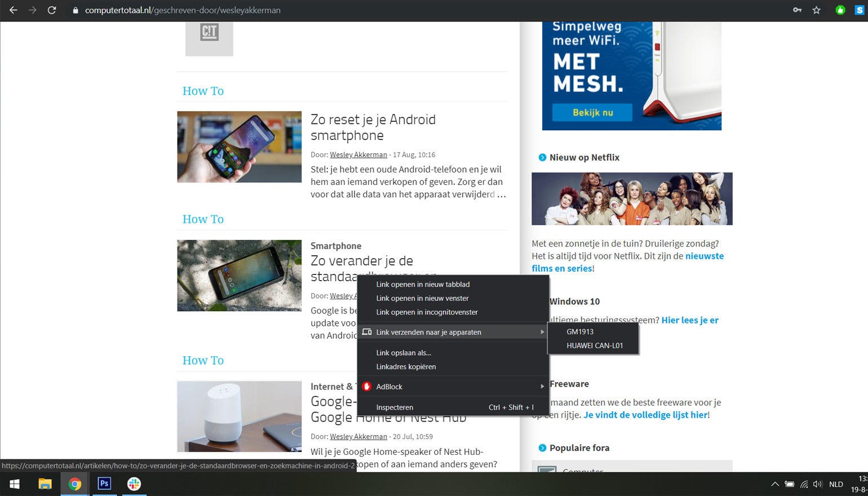This screenshot has width=868, height=496.
Task: Click the bullet icon beside Populaire fora
Action: tap(542, 448)
